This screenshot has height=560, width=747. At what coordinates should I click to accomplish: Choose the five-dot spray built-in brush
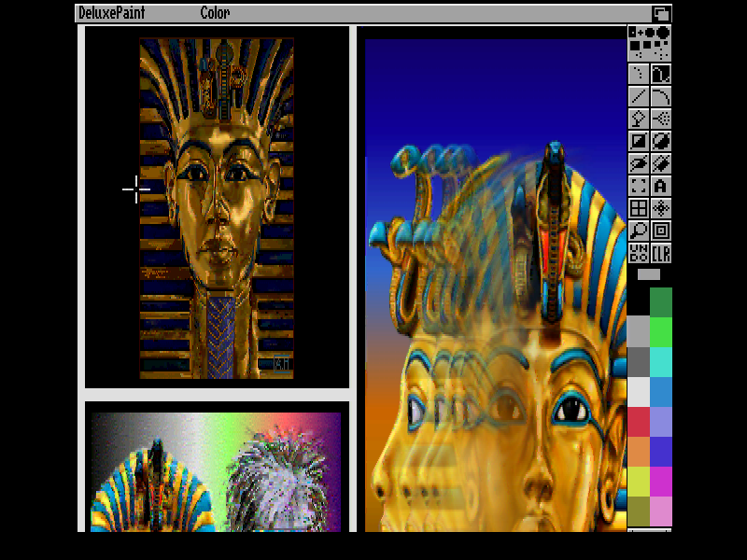click(x=661, y=55)
